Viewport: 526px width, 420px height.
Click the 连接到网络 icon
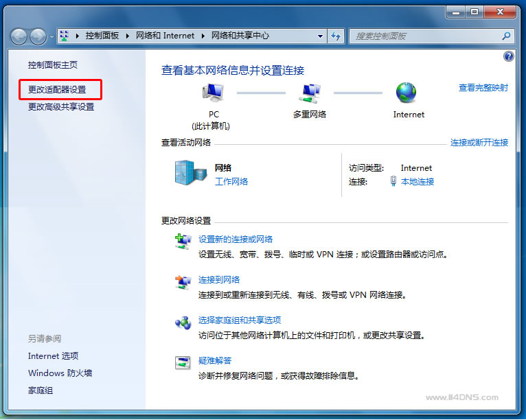[183, 282]
